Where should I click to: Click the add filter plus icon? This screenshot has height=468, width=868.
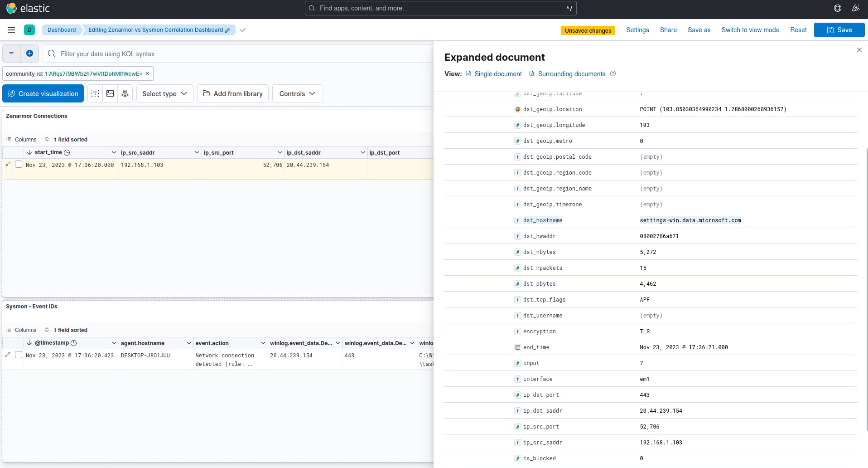coord(29,54)
